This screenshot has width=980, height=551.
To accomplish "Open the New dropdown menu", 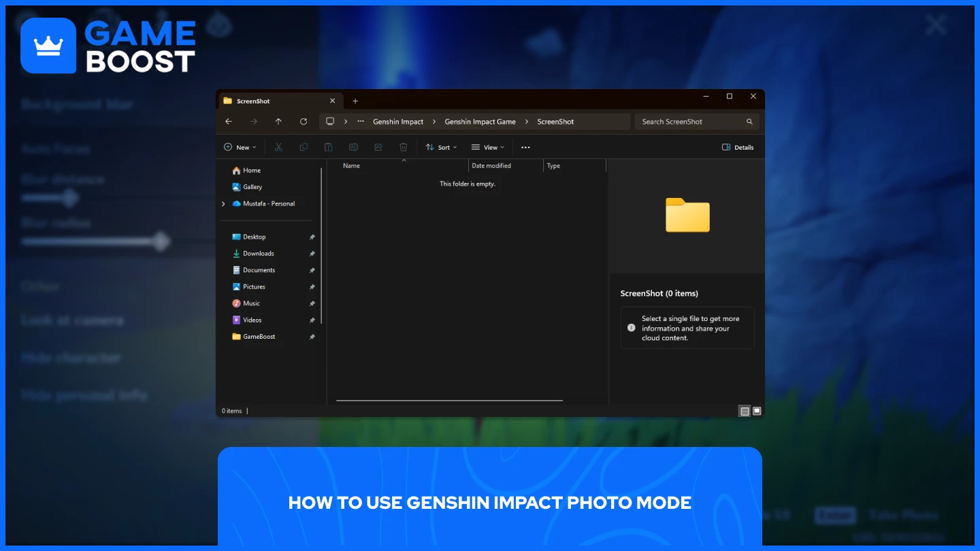I will (x=240, y=147).
